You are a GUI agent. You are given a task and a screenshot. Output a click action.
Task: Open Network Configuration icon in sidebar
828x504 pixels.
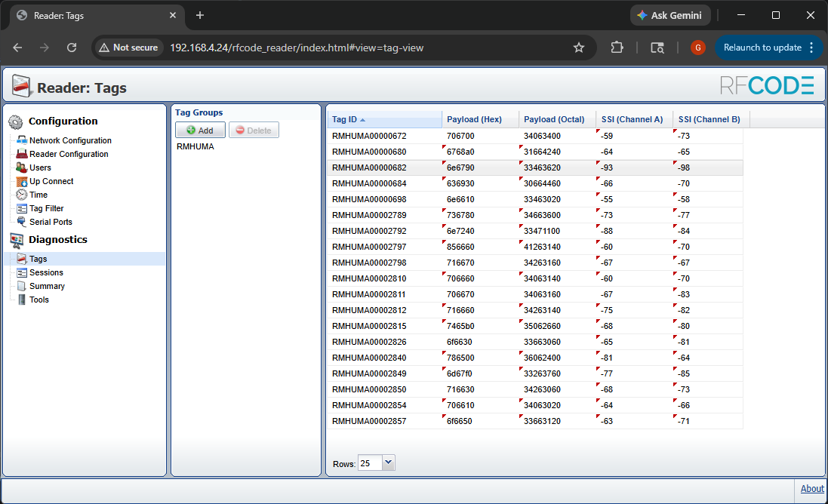click(22, 140)
